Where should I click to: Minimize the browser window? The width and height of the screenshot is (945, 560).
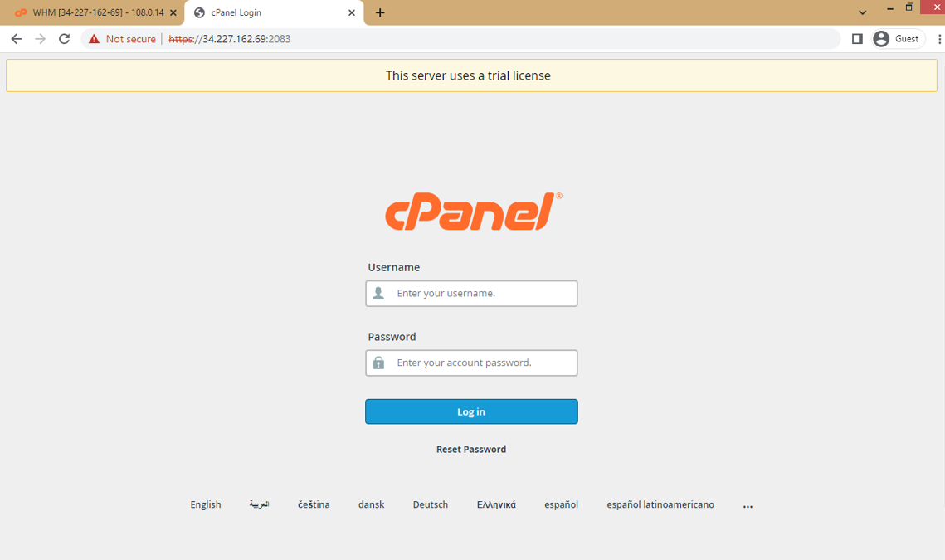coord(890,8)
